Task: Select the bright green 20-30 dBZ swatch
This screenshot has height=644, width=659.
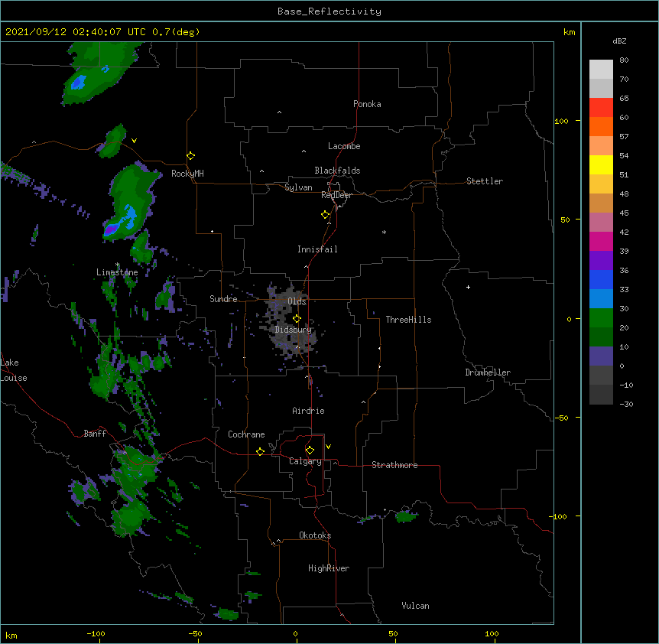Action: pyautogui.click(x=601, y=318)
